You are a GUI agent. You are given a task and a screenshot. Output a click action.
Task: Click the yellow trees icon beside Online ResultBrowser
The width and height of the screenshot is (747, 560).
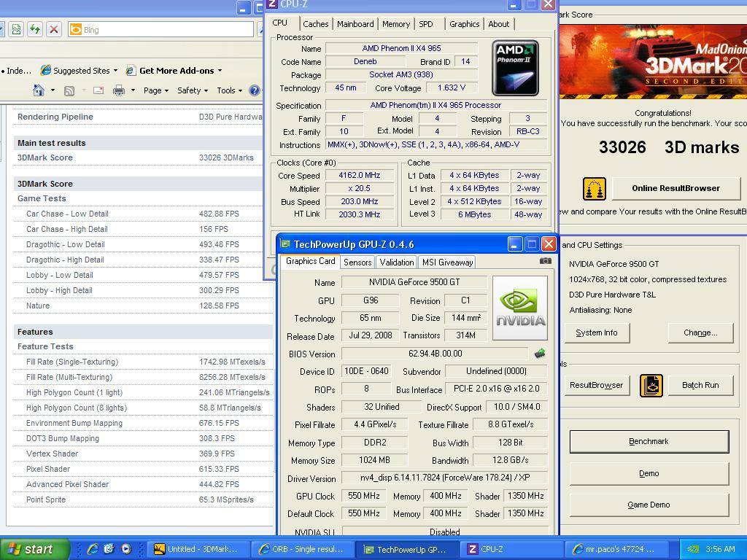[x=594, y=189]
